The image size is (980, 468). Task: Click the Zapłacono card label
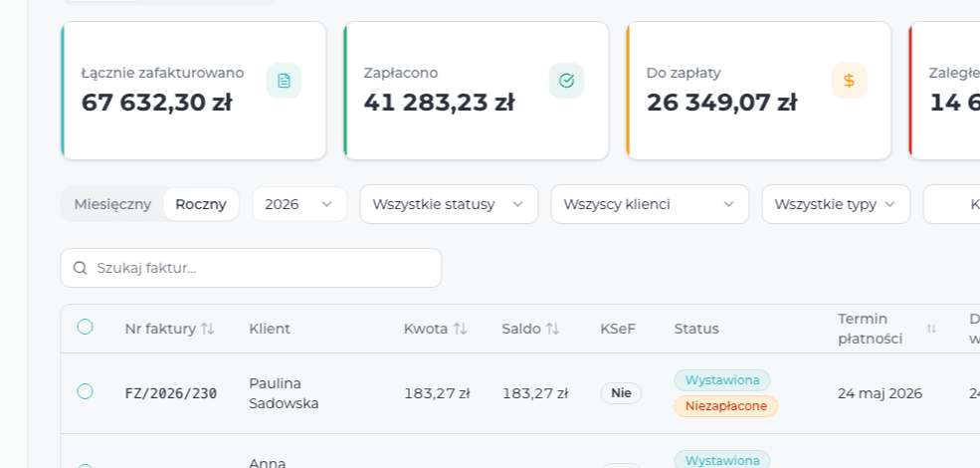click(401, 74)
